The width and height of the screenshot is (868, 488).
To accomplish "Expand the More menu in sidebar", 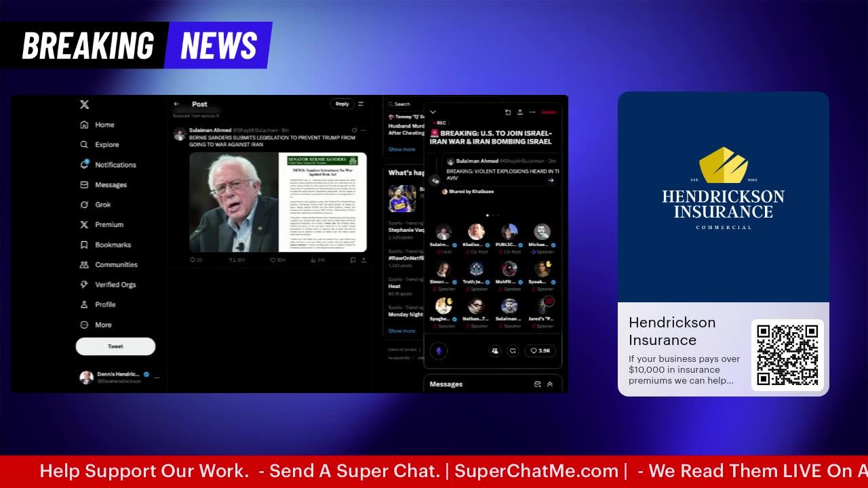I will (x=96, y=325).
